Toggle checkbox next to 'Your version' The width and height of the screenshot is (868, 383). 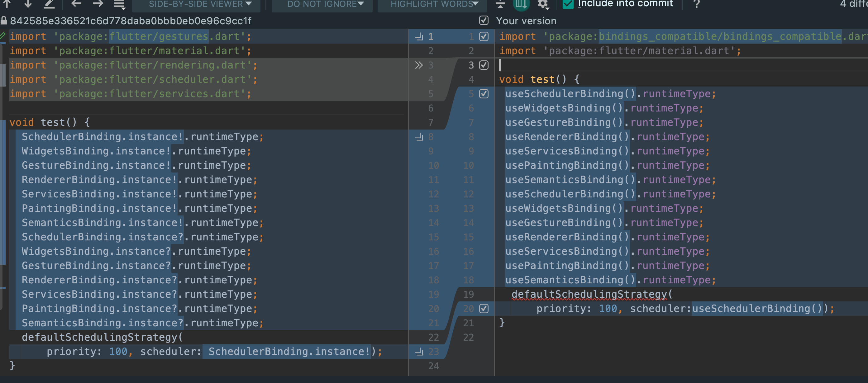484,21
